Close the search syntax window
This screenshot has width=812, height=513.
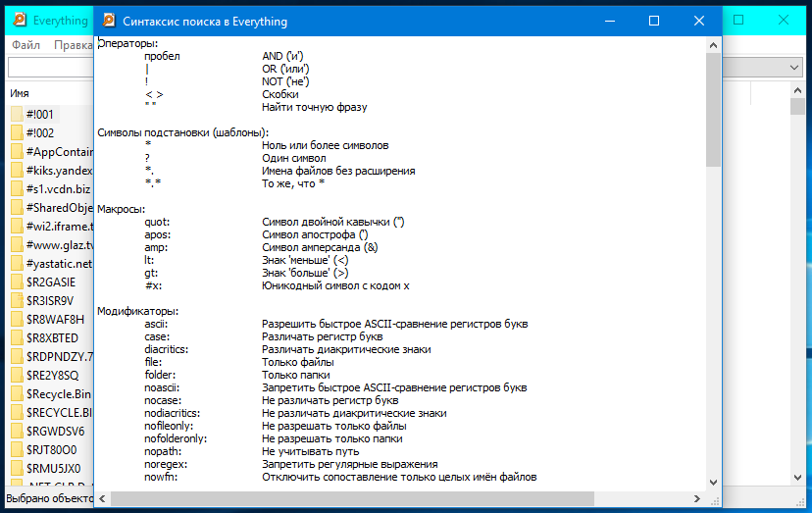699,21
